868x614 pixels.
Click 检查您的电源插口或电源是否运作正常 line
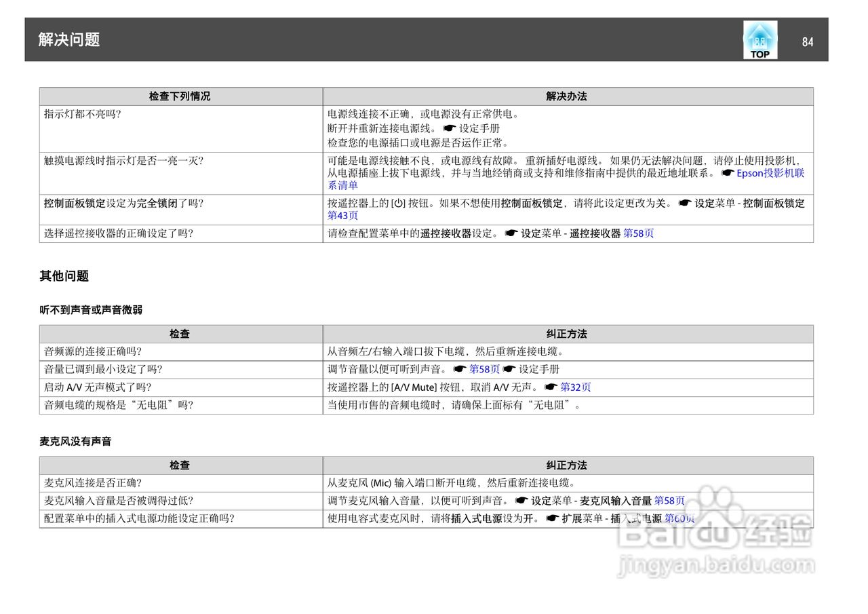(418, 143)
